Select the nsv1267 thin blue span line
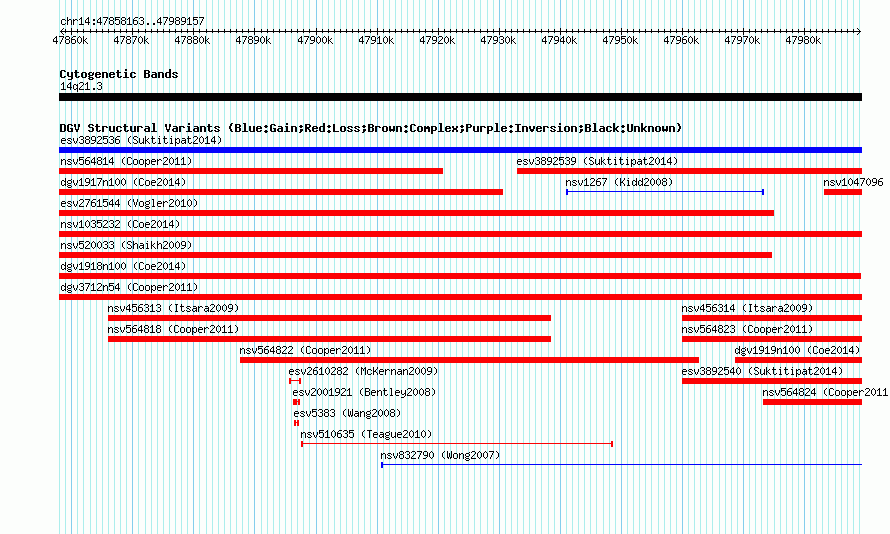 pyautogui.click(x=665, y=192)
